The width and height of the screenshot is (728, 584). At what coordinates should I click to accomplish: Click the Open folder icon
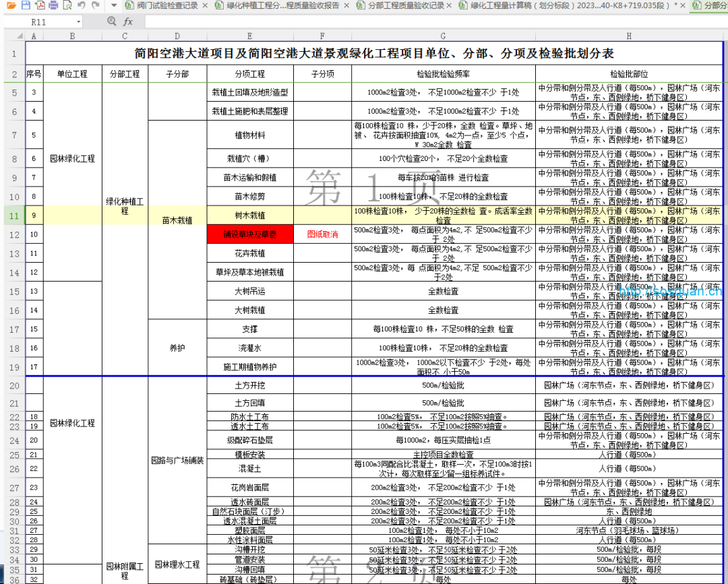(11, 5)
